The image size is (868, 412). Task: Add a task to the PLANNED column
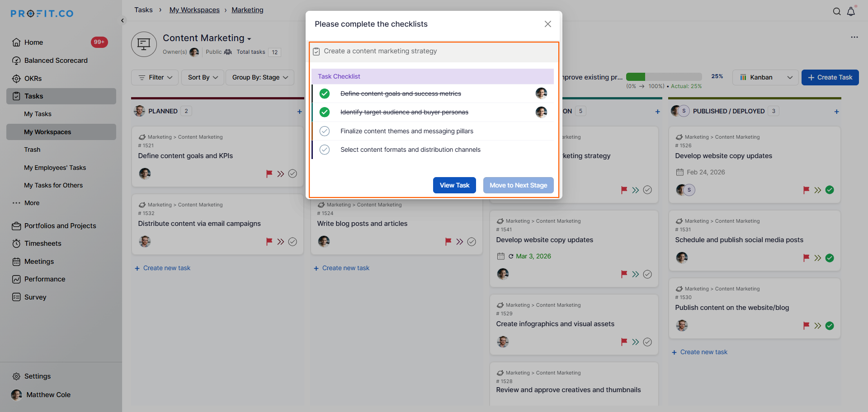tap(299, 112)
